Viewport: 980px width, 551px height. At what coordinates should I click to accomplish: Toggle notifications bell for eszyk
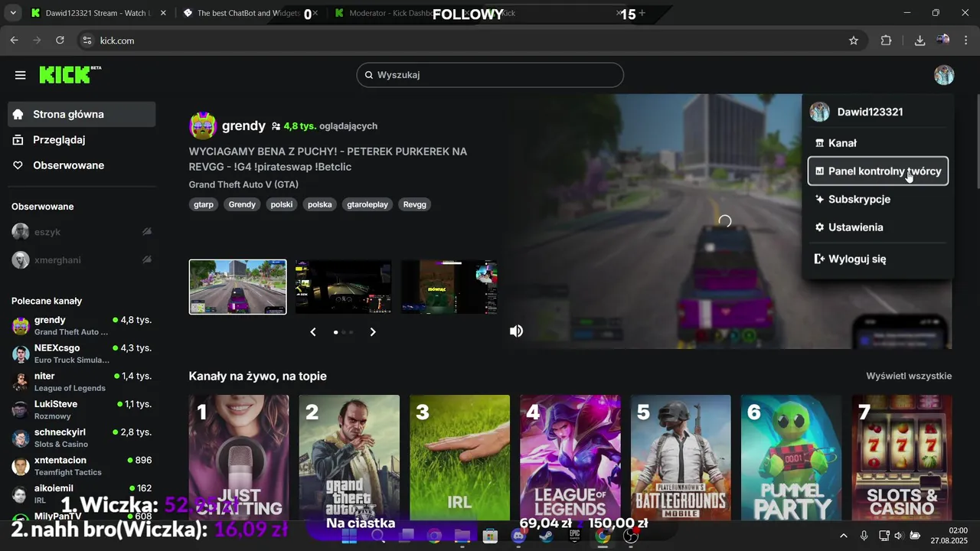tap(146, 232)
